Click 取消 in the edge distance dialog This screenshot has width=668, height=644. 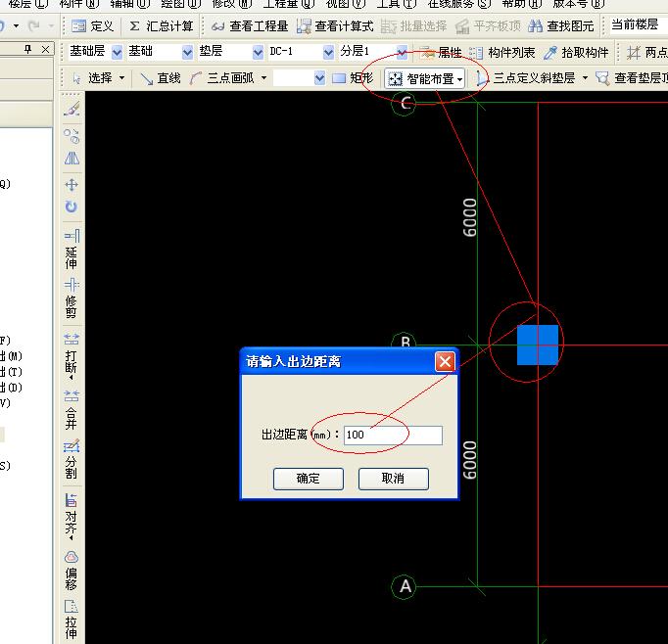click(x=393, y=479)
